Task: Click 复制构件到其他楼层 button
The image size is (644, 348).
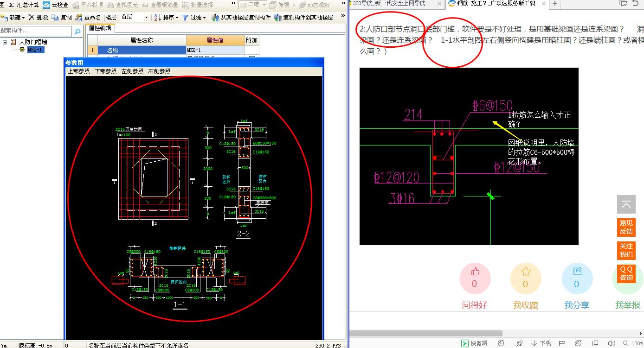Action: 304,17
